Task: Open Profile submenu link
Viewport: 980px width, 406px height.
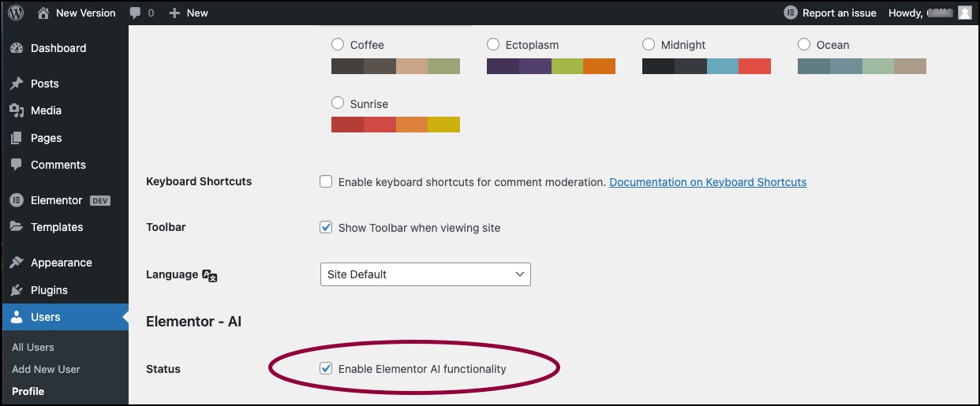Action: click(x=28, y=391)
